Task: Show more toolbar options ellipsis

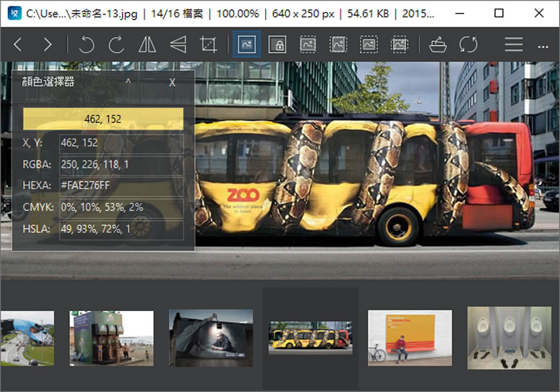Action: pos(543,47)
